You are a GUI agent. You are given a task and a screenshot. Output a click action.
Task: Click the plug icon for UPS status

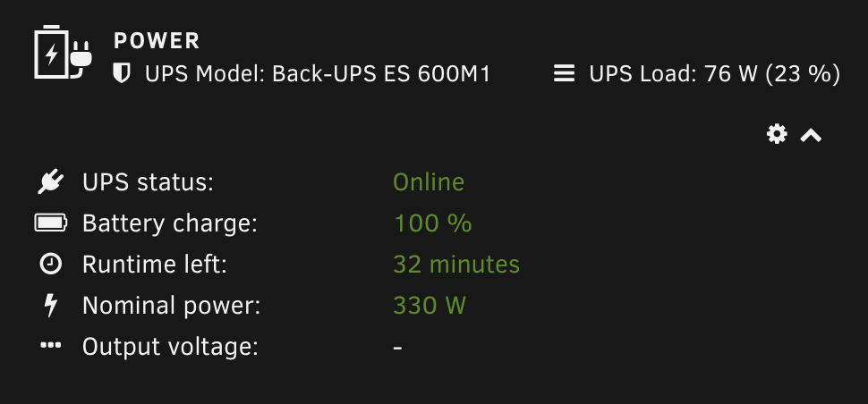[51, 182]
